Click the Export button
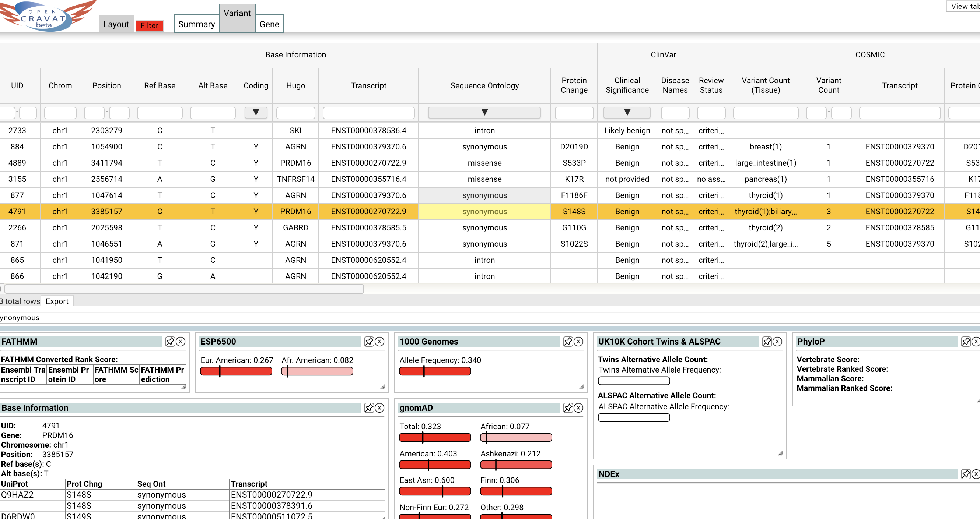980x519 pixels. pos(57,301)
